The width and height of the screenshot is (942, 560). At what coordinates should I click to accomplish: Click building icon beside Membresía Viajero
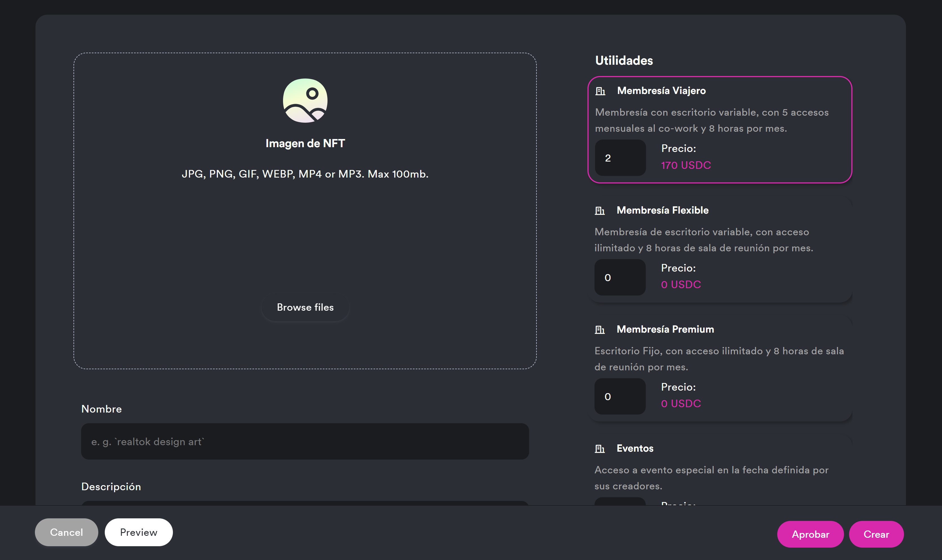point(600,91)
